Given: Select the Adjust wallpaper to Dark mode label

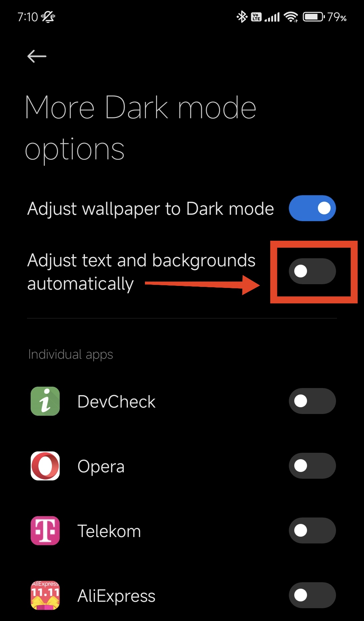Looking at the screenshot, I should coord(151,209).
